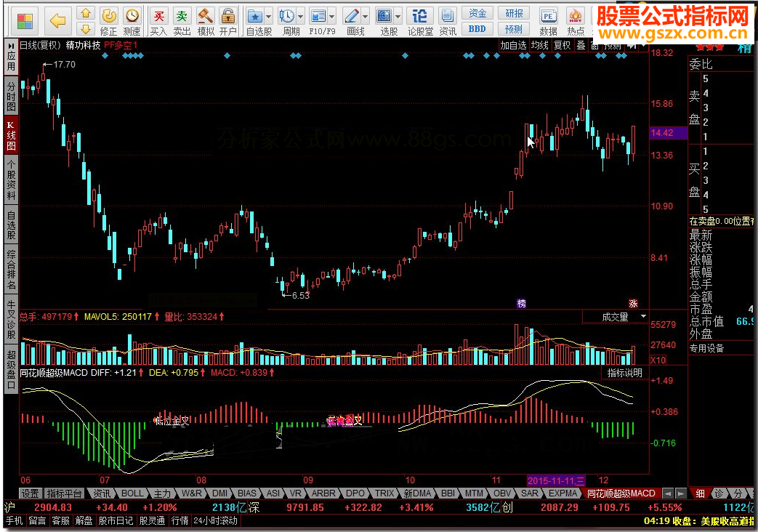Open 股市日记 in bottom bar
758x532 pixels.
click(x=116, y=521)
